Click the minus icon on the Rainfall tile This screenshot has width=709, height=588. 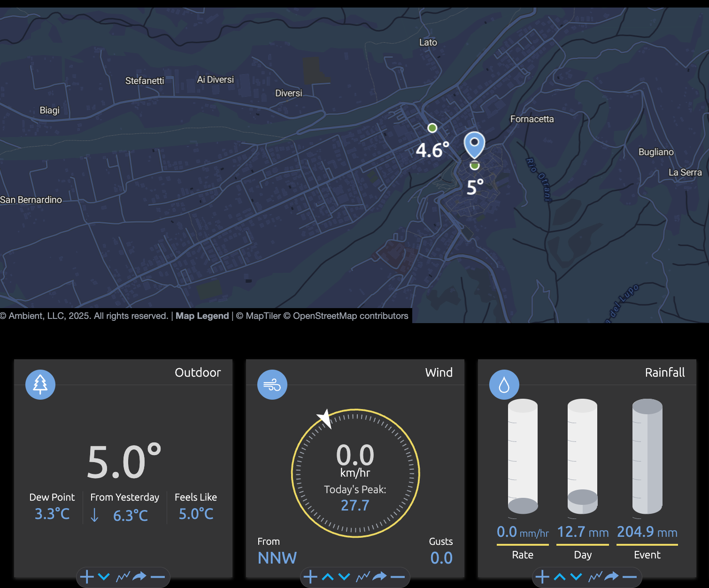tap(629, 576)
